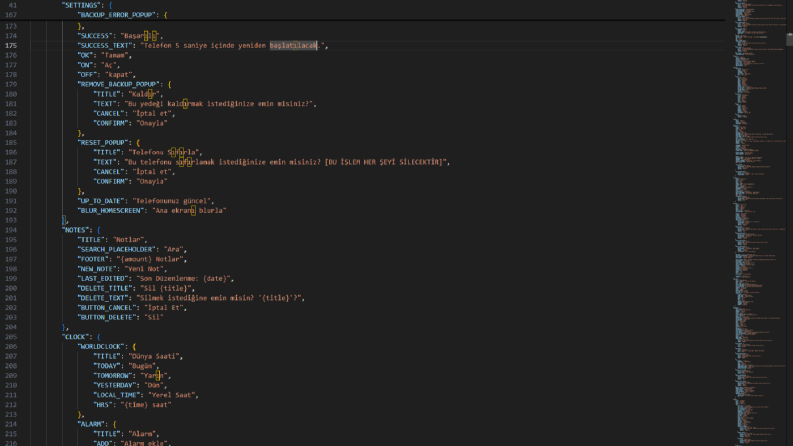793x446 pixels.
Task: Click the "BUTTON_CANCEL" key
Action: (x=109, y=308)
